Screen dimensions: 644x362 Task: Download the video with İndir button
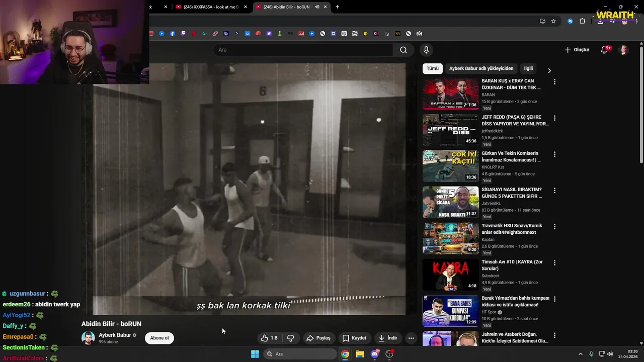point(388,338)
